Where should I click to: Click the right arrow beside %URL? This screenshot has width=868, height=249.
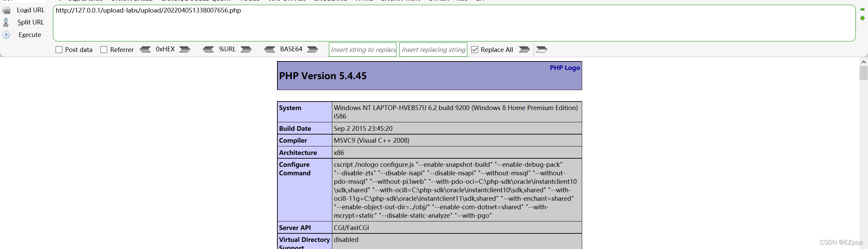[246, 50]
